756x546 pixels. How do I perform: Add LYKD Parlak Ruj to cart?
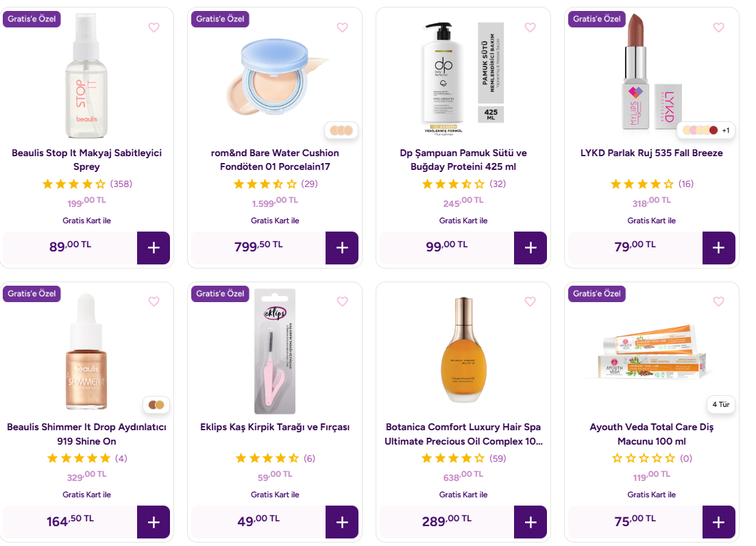tap(718, 248)
